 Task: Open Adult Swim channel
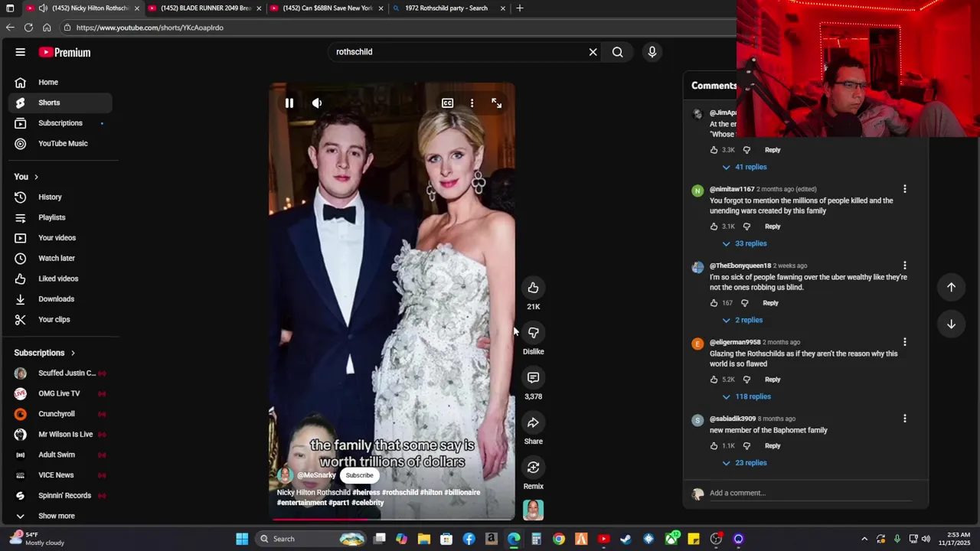click(60, 455)
